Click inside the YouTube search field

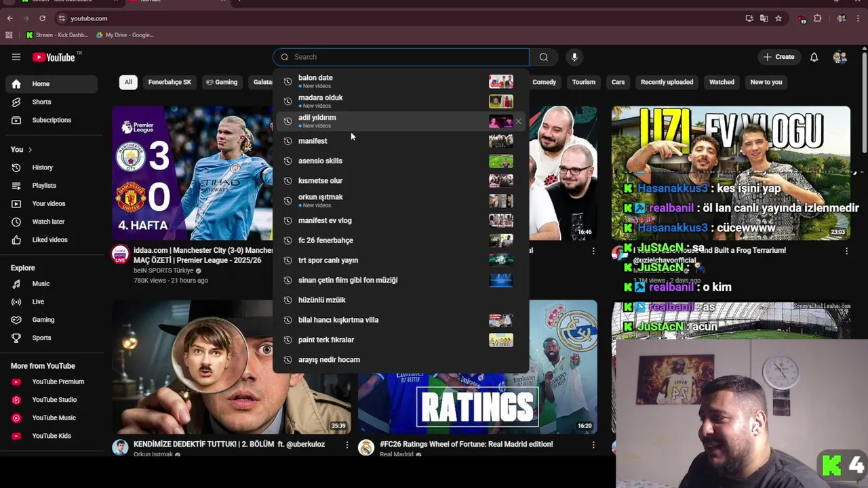point(401,57)
